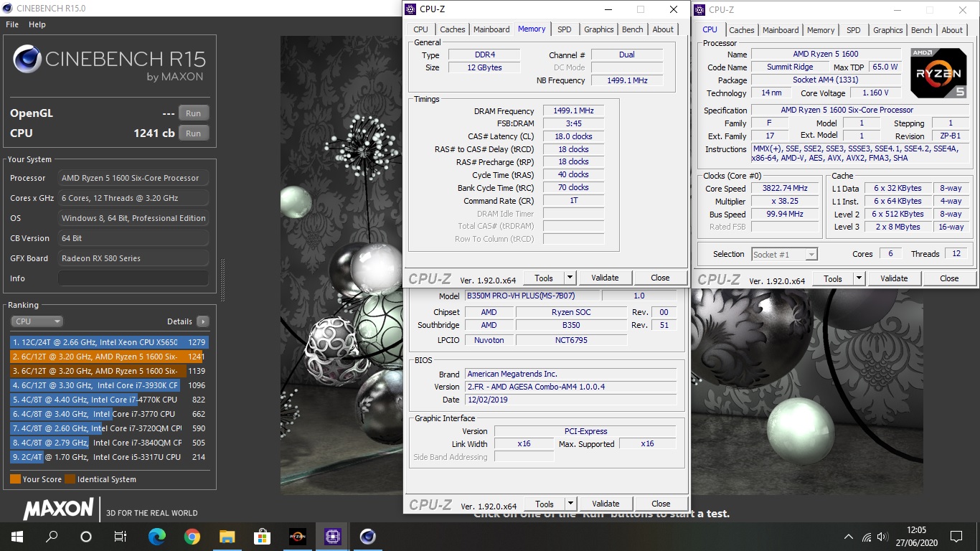Open About tab in Memory CPU-Z window

[x=663, y=29]
